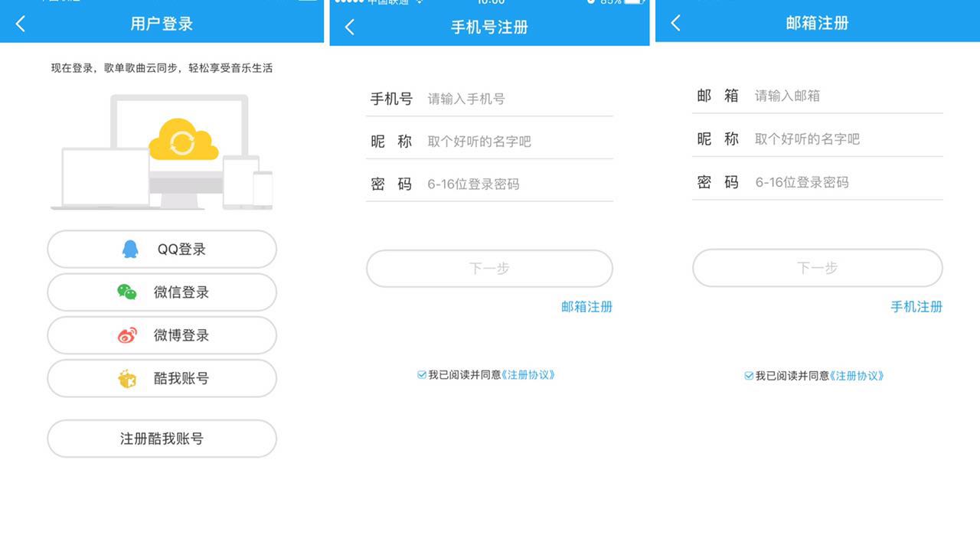980x548 pixels.
Task: Open 《注册协议》 on phone registration screen
Action: coord(528,375)
